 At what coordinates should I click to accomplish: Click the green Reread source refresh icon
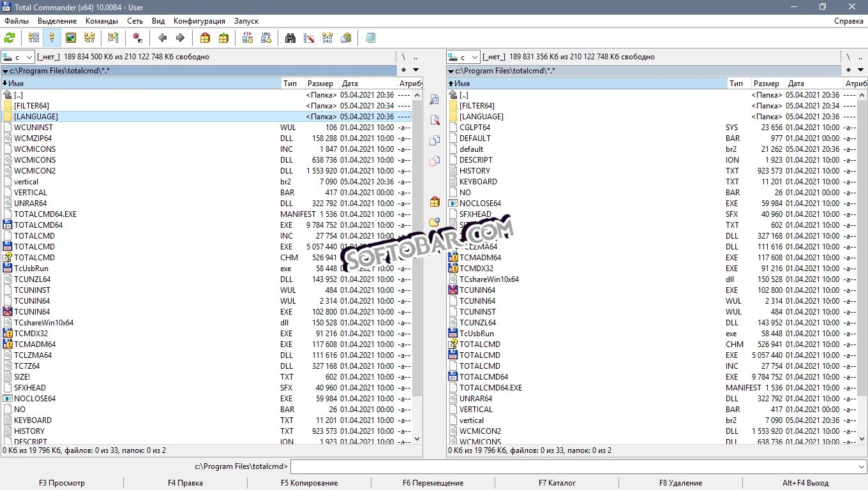pyautogui.click(x=10, y=38)
